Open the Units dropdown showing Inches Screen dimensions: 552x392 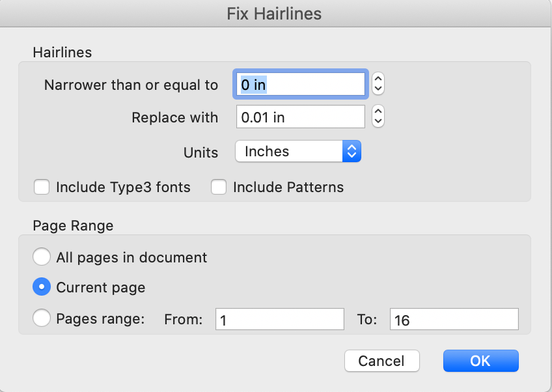[297, 152]
